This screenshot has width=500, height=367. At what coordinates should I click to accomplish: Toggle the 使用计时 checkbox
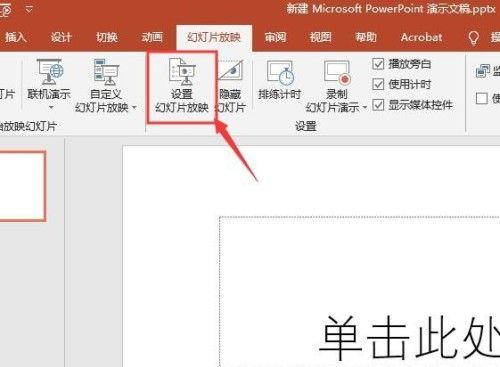click(378, 84)
